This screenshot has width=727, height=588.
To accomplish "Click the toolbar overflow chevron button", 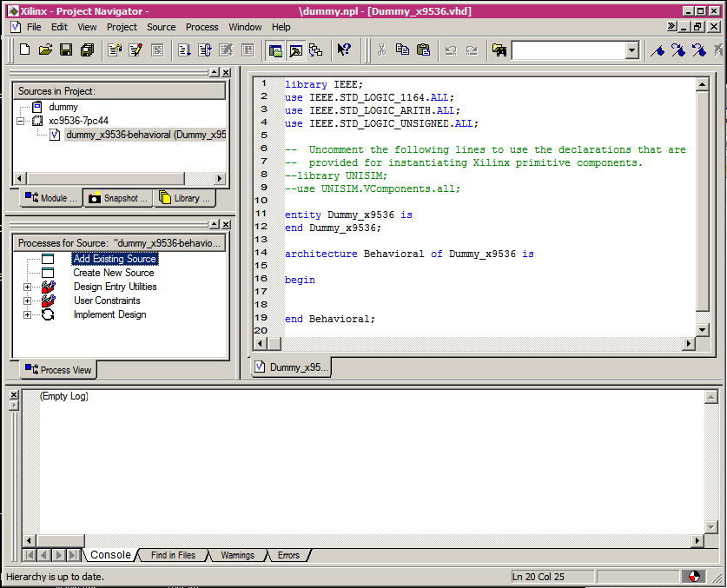I will [671, 26].
